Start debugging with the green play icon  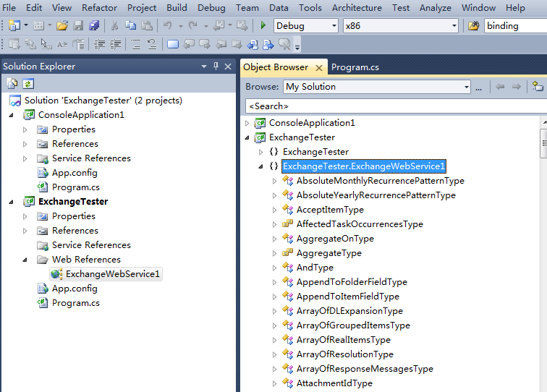pyautogui.click(x=263, y=25)
